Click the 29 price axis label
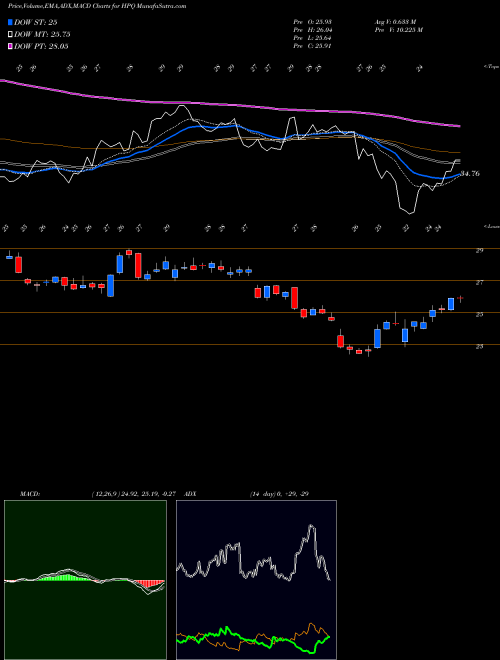 479,250
